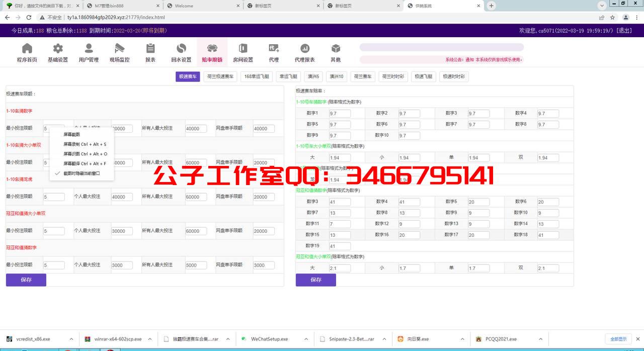This screenshot has width=644, height=351.
Task: Click the [退出] logout link
Action: (624, 31)
